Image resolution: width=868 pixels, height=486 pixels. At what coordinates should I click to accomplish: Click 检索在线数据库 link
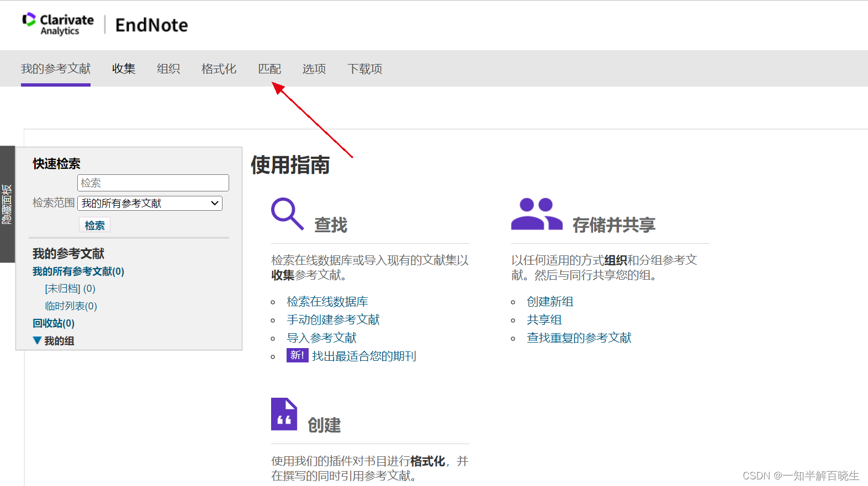(x=327, y=302)
